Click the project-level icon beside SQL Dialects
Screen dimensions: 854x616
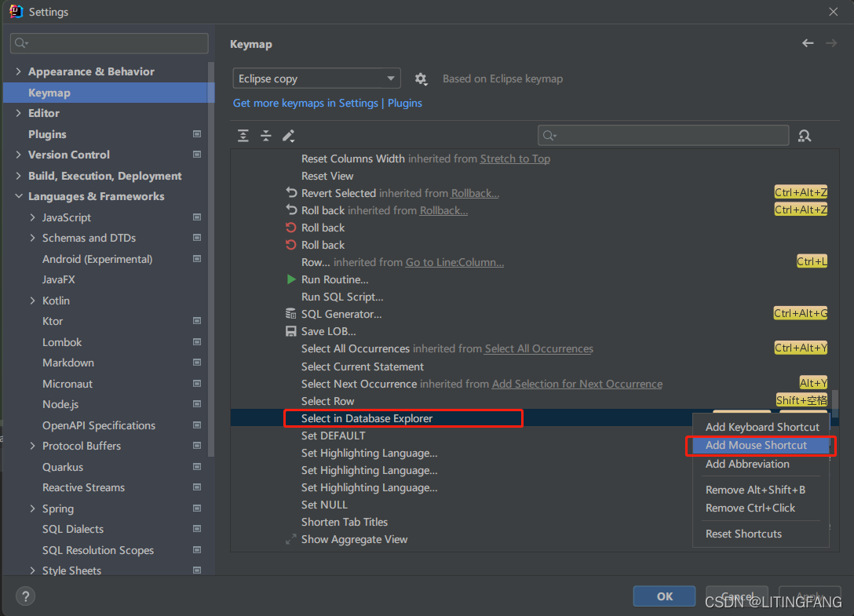point(197,529)
